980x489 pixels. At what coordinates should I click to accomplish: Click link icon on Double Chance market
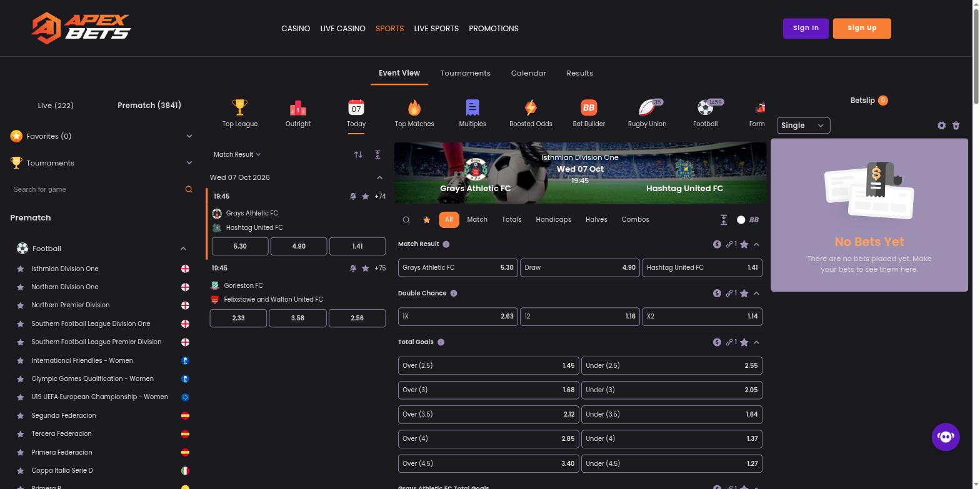[x=729, y=294]
